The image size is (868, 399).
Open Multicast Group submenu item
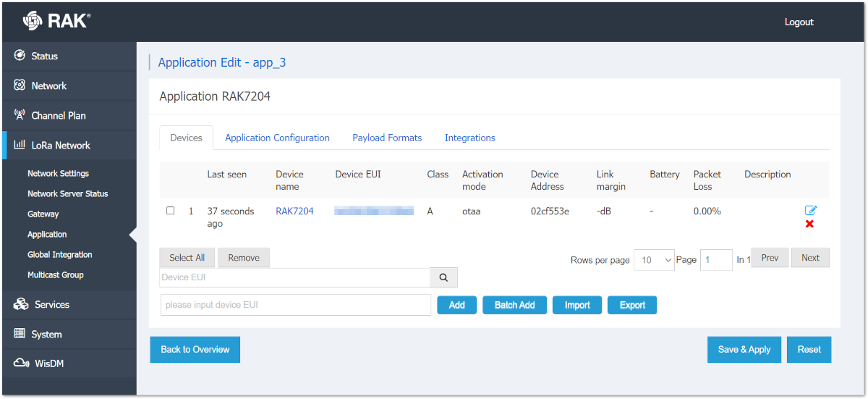point(56,275)
